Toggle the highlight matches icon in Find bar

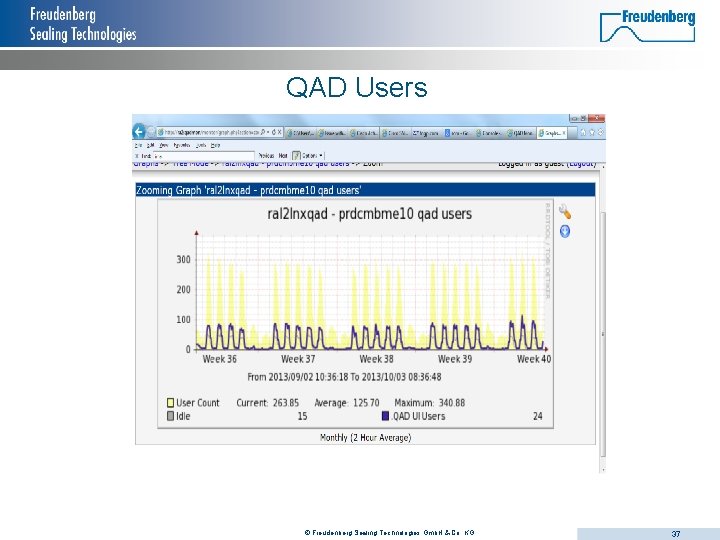pyautogui.click(x=296, y=156)
